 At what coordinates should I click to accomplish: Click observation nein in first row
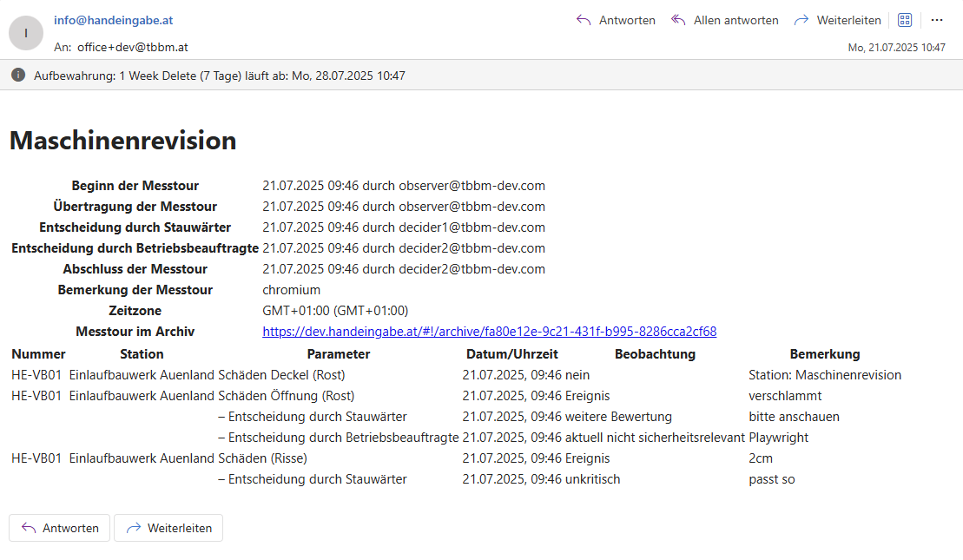coord(577,374)
